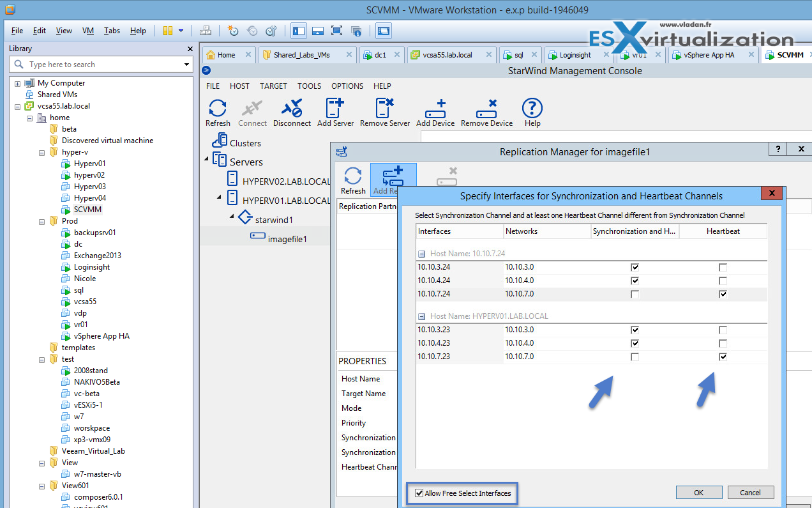Collapse the vcsa55.lab.local tree node
This screenshot has width=812, height=508.
[17, 106]
